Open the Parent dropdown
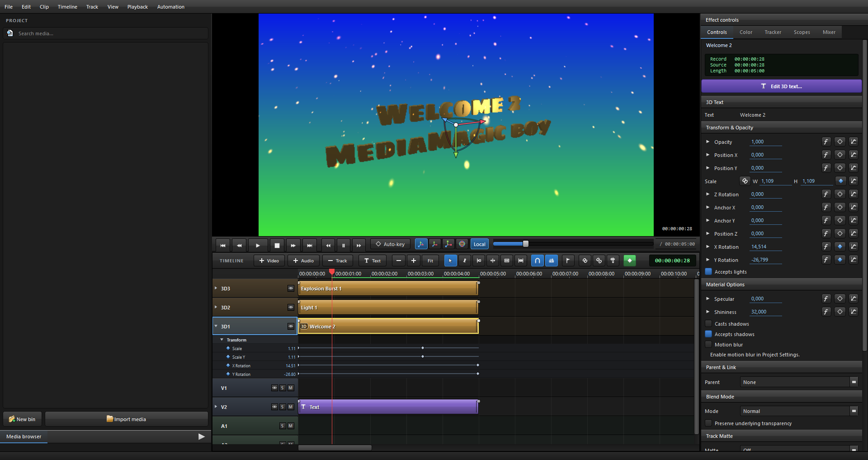Image resolution: width=868 pixels, height=460 pixels. 799,382
